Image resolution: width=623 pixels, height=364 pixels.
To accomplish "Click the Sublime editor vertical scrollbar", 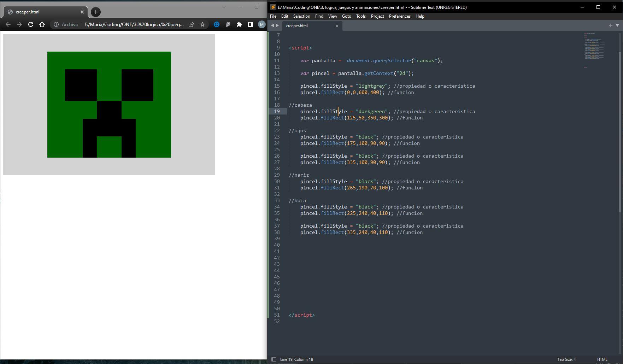I will pyautogui.click(x=620, y=131).
